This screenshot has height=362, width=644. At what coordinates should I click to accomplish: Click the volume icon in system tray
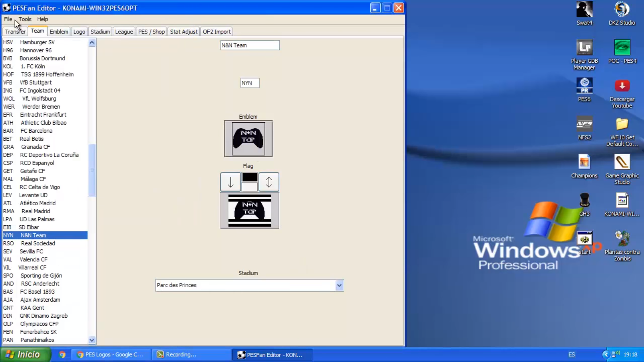tap(615, 354)
